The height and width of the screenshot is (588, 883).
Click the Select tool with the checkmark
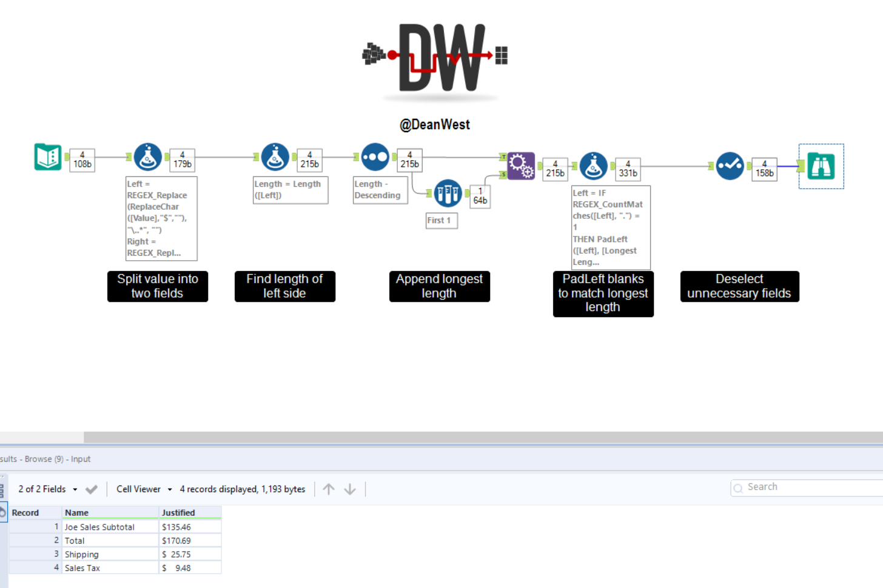click(x=730, y=164)
